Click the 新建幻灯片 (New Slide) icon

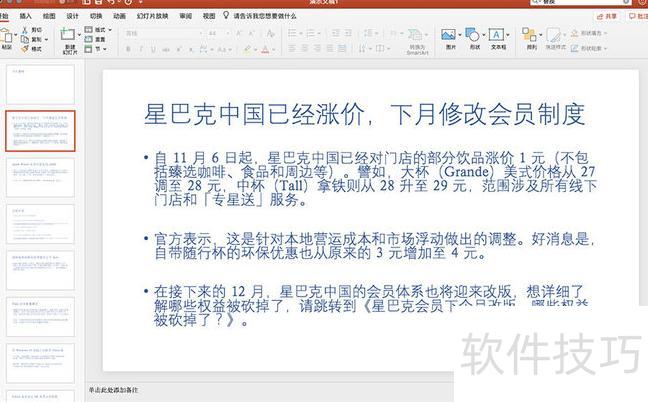click(x=67, y=34)
